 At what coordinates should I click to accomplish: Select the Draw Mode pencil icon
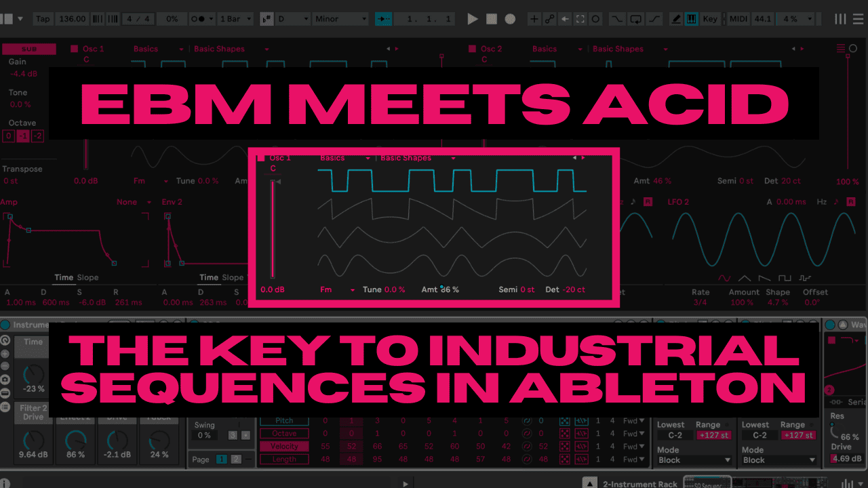point(676,19)
